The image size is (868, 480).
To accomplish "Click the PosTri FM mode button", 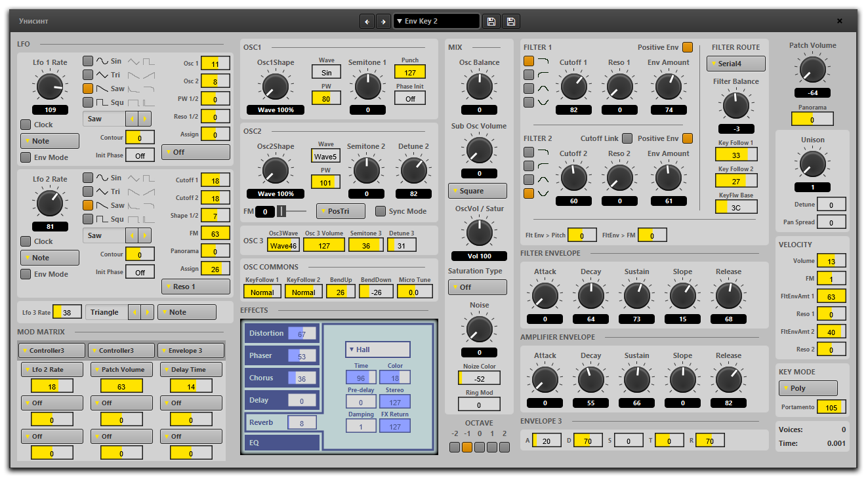I will click(x=341, y=211).
